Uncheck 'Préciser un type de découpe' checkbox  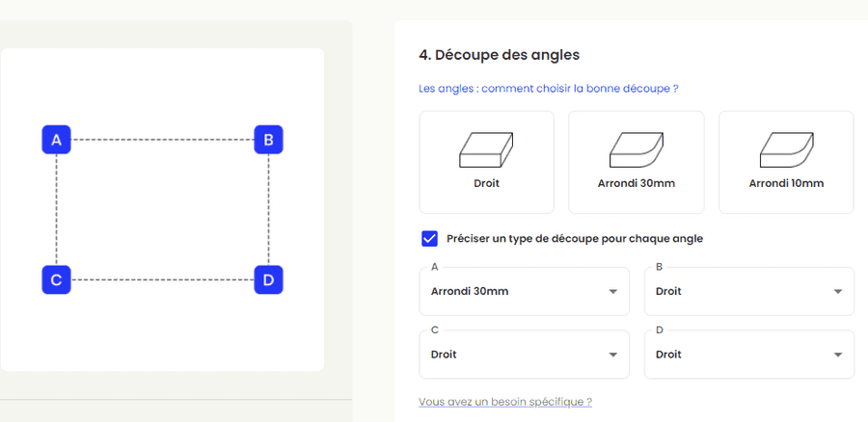(x=430, y=239)
